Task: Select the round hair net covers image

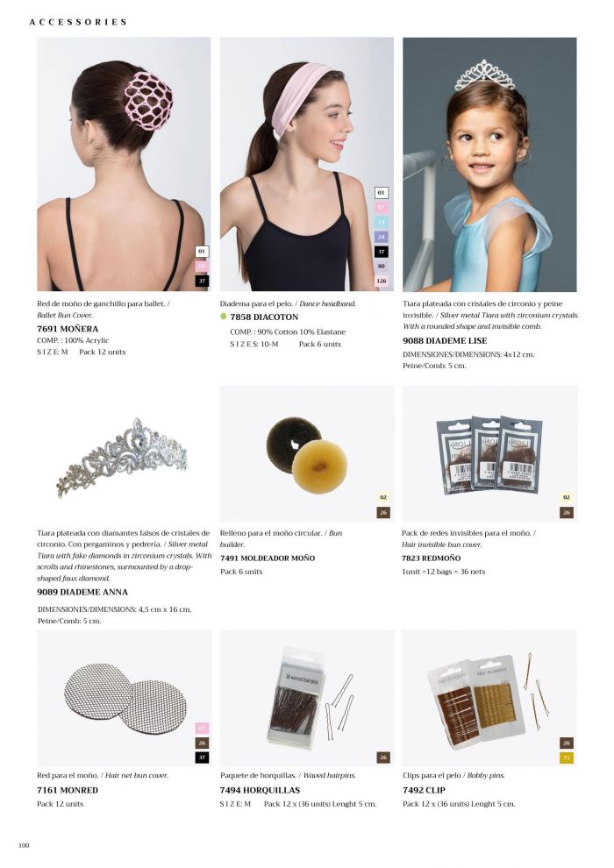Action: (124, 698)
